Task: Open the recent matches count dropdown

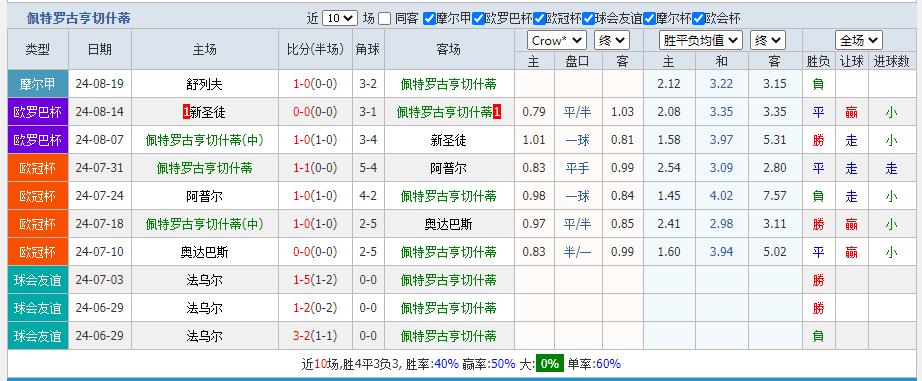Action: click(x=340, y=18)
